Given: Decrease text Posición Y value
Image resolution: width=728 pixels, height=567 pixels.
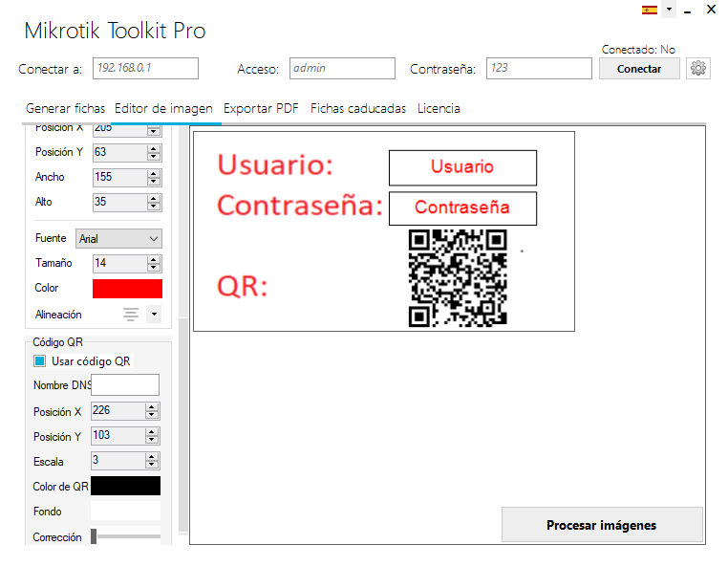Looking at the screenshot, I should [x=154, y=157].
